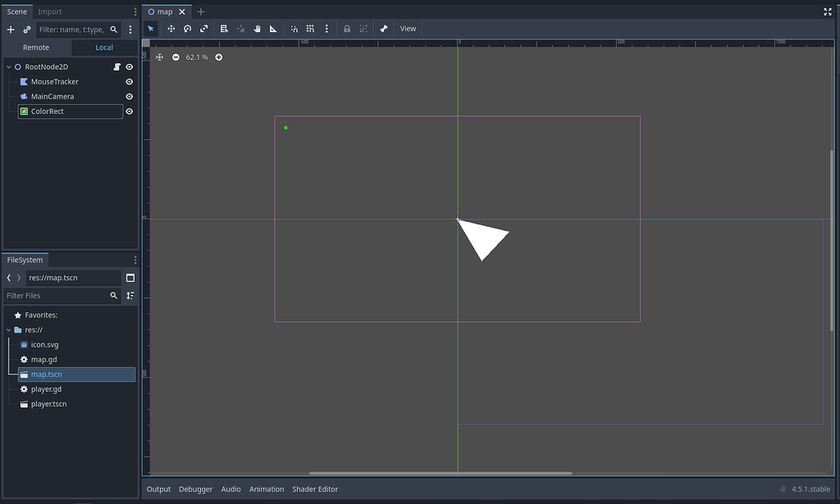This screenshot has height=504, width=840.
Task: Switch scene tree to Remote
Action: [x=36, y=48]
